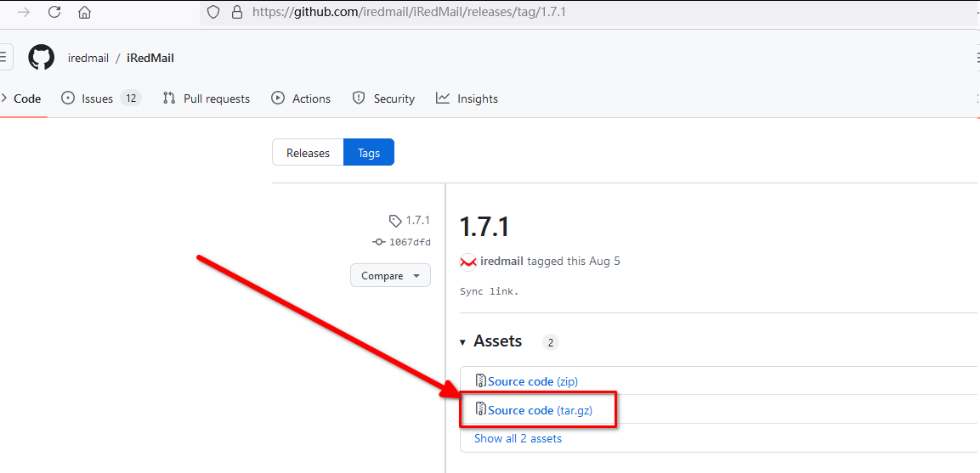Reload the page with refresh icon
This screenshot has width=980, height=473.
click(54, 12)
